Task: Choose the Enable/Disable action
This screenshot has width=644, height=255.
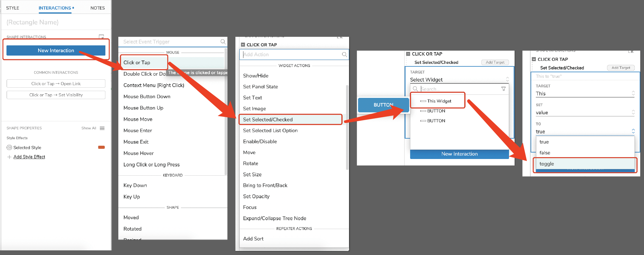Action: click(260, 141)
